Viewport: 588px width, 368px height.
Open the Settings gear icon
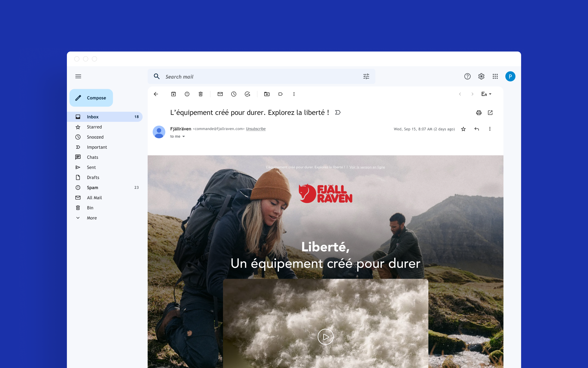pyautogui.click(x=481, y=76)
